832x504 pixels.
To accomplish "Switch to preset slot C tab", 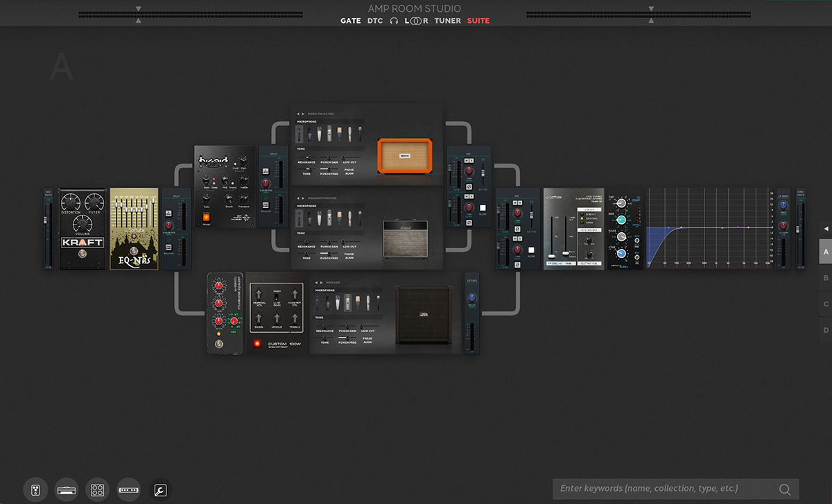I will [826, 304].
